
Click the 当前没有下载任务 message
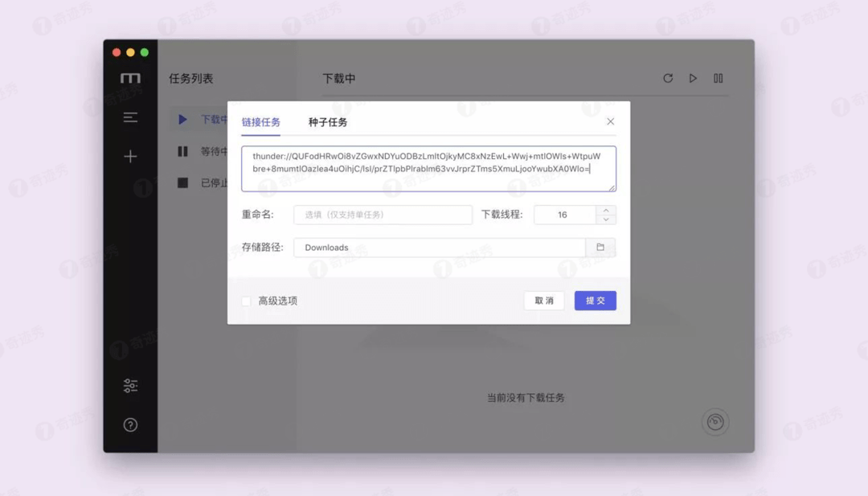coord(526,397)
